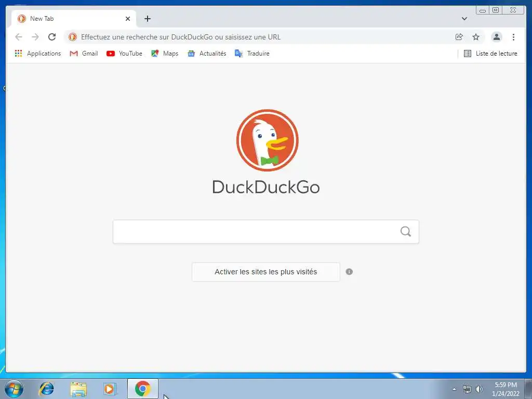The height and width of the screenshot is (399, 532).
Task: Open the Chrome profile avatar menu
Action: click(496, 37)
